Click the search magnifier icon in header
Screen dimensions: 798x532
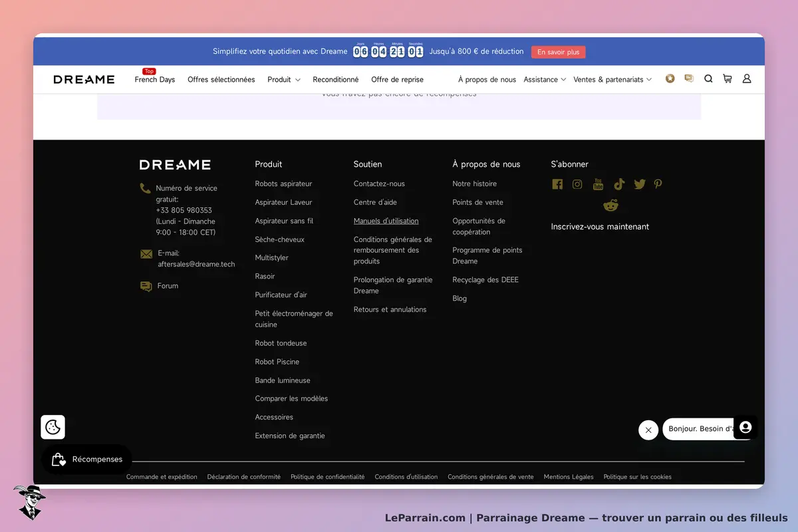click(x=708, y=78)
